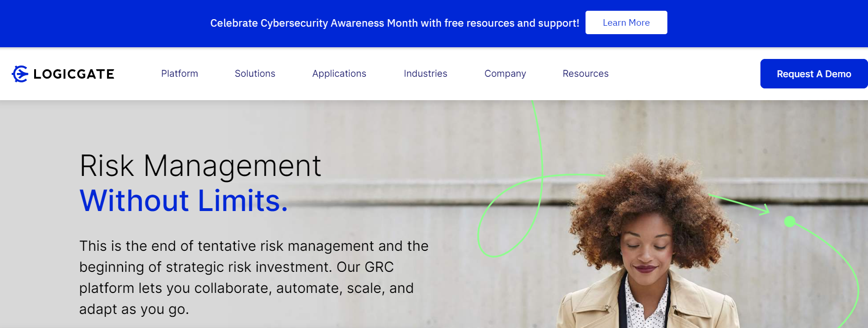Click the LOGICGATE wordmark text
The image size is (868, 328).
[x=74, y=74]
